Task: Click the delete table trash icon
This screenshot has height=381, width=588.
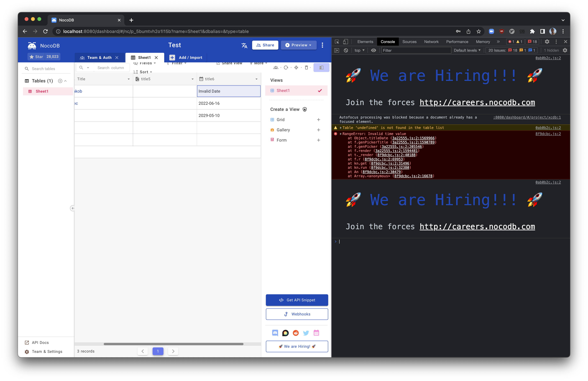Action: 306,67
